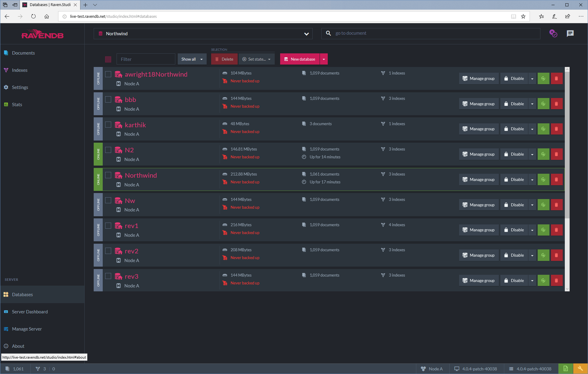The height and width of the screenshot is (374, 588).
Task: Open the notifications chat icon in header
Action: [570, 33]
